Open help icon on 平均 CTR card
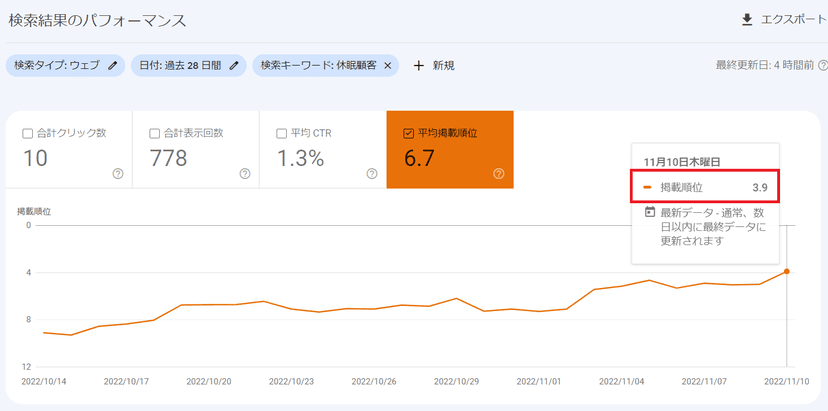 (x=372, y=174)
